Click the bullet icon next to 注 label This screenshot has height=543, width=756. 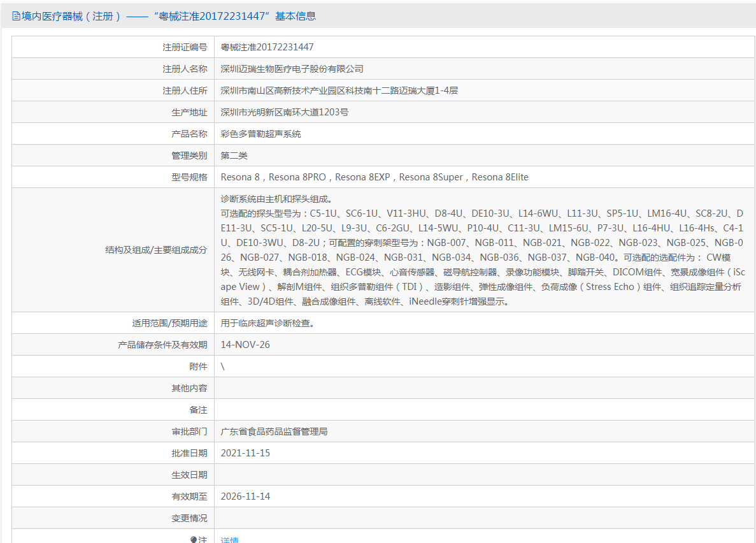point(194,539)
